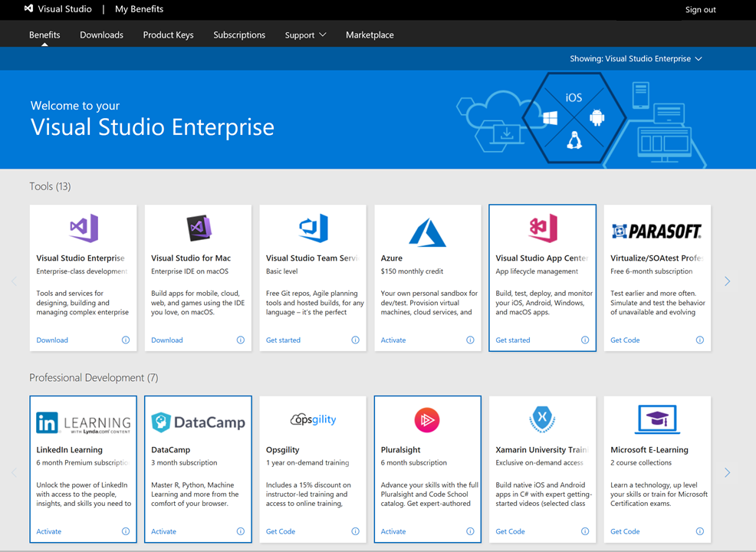Show previous Tools cards with left arrow
Screen dimensions: 756x552
click(x=14, y=281)
